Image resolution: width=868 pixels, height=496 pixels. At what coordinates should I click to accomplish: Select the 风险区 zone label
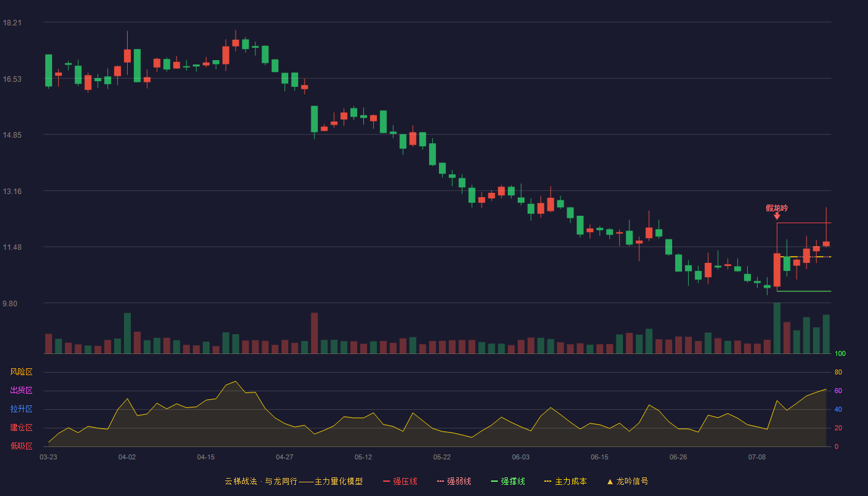pyautogui.click(x=21, y=372)
